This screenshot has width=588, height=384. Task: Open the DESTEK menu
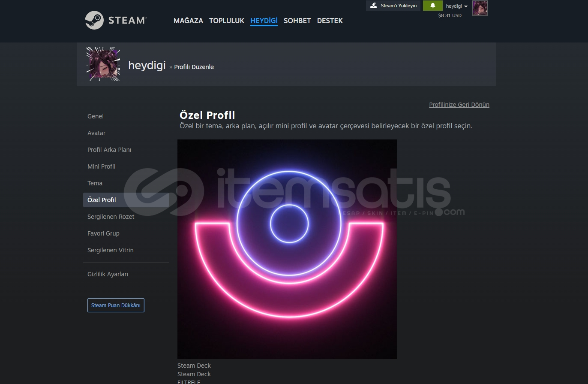[x=330, y=21]
